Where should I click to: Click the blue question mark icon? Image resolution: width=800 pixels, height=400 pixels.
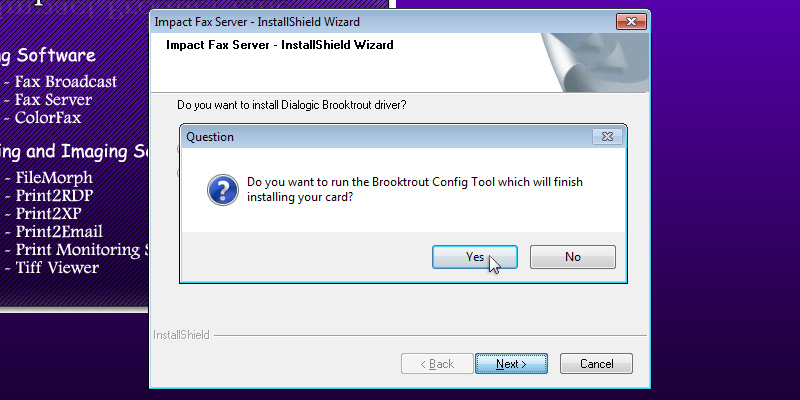[x=220, y=190]
